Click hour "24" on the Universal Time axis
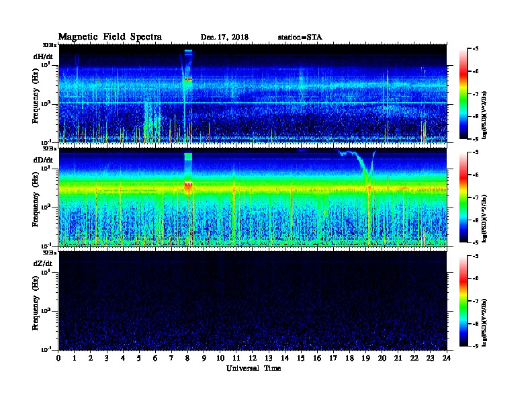This screenshot has height=411, width=532. click(447, 358)
